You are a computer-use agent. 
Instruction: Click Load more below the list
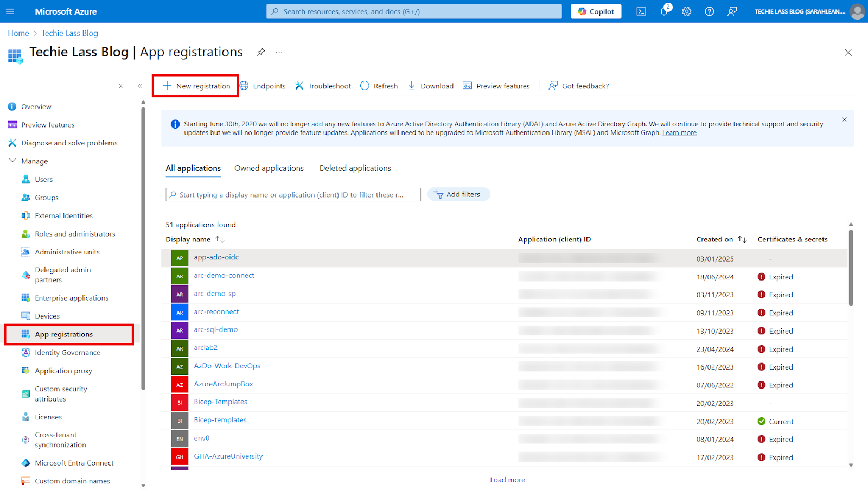pos(507,480)
